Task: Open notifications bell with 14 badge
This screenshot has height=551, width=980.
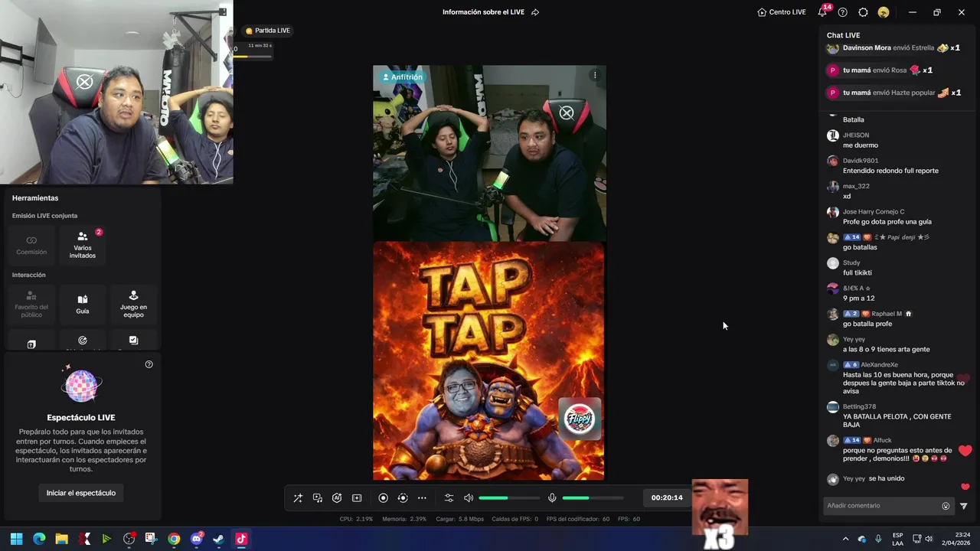Action: (x=823, y=11)
